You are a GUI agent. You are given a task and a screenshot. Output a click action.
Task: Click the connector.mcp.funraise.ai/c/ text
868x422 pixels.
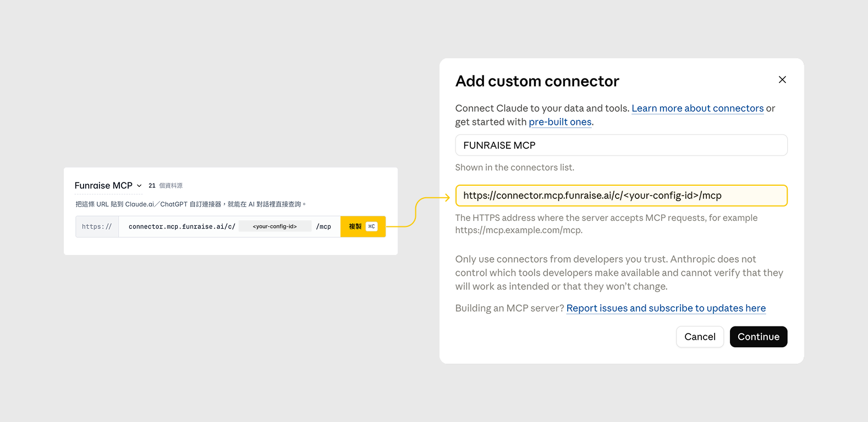tap(182, 226)
